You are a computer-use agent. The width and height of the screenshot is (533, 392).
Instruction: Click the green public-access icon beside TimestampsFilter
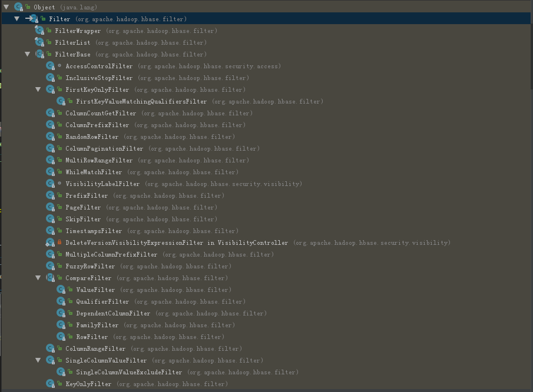(59, 230)
